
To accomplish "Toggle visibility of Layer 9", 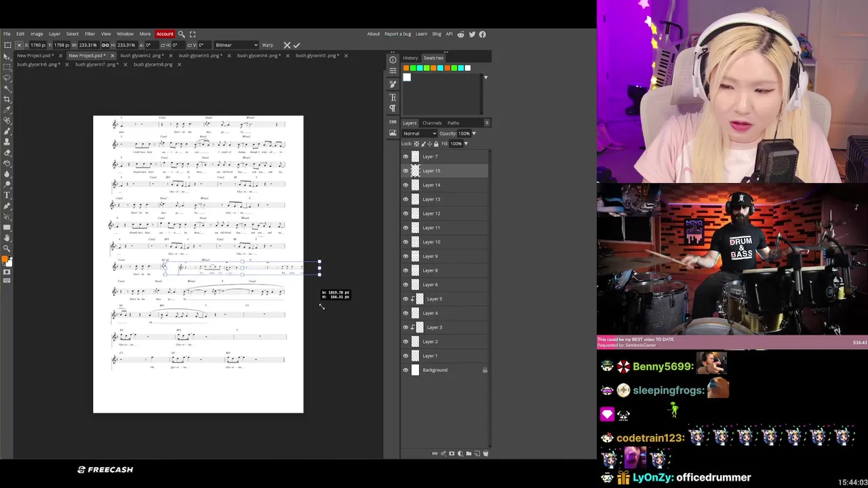I will pyautogui.click(x=406, y=256).
